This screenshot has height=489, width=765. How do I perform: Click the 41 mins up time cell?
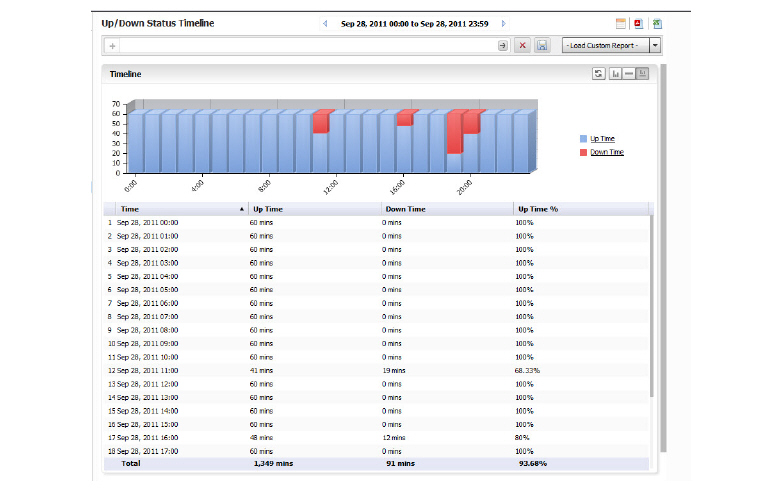tap(262, 371)
